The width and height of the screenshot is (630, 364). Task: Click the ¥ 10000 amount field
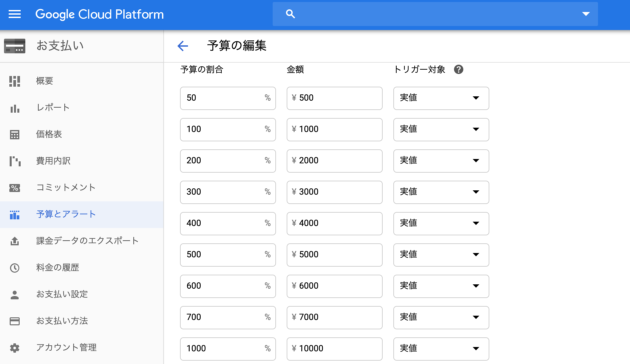(x=334, y=349)
